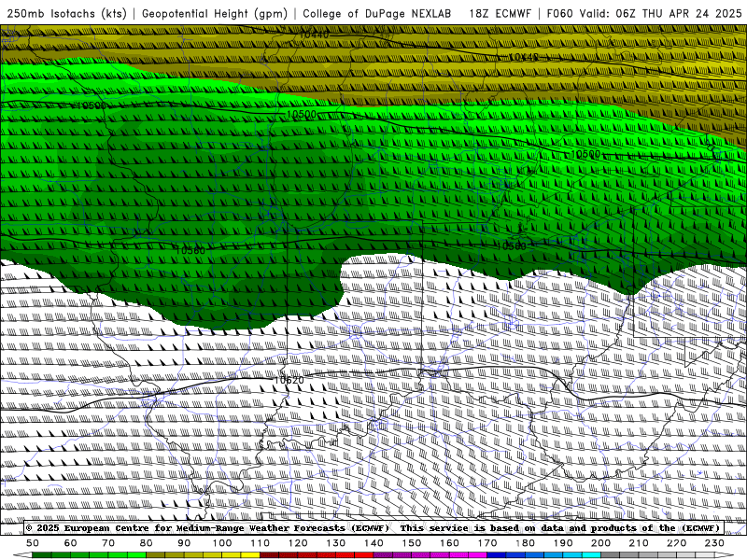
Task: Click the 170 knots scale label
Action: pos(487,543)
